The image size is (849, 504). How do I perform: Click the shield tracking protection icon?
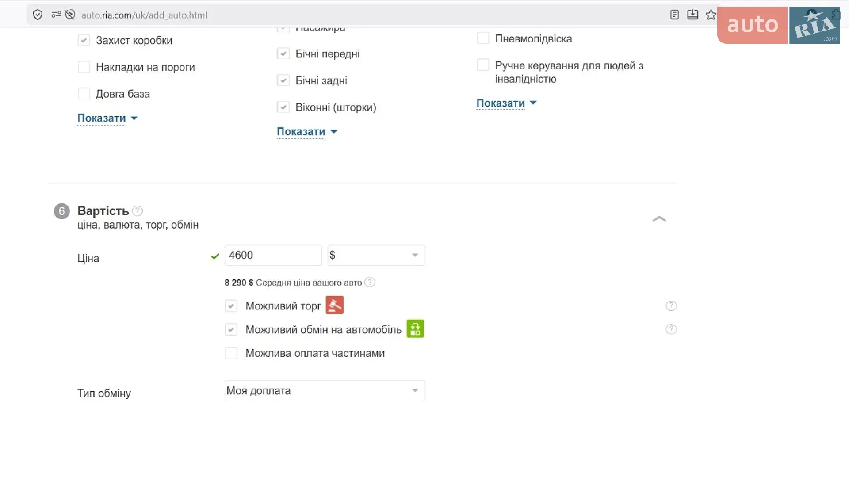tap(38, 15)
